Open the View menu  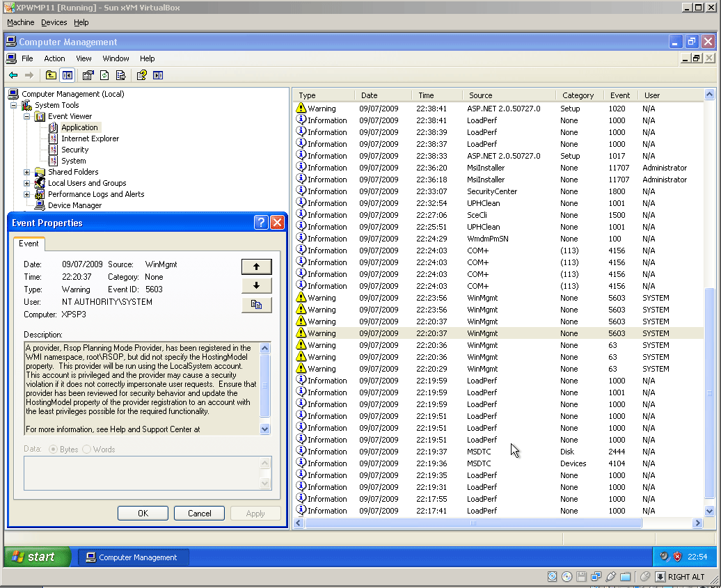coord(84,58)
